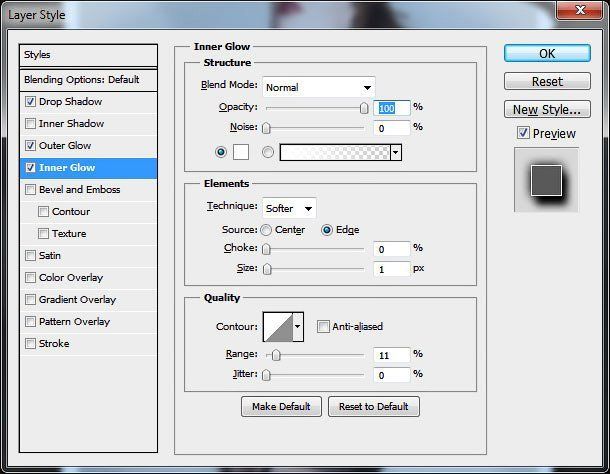Click the Contour curve thumbnail

coord(278,327)
